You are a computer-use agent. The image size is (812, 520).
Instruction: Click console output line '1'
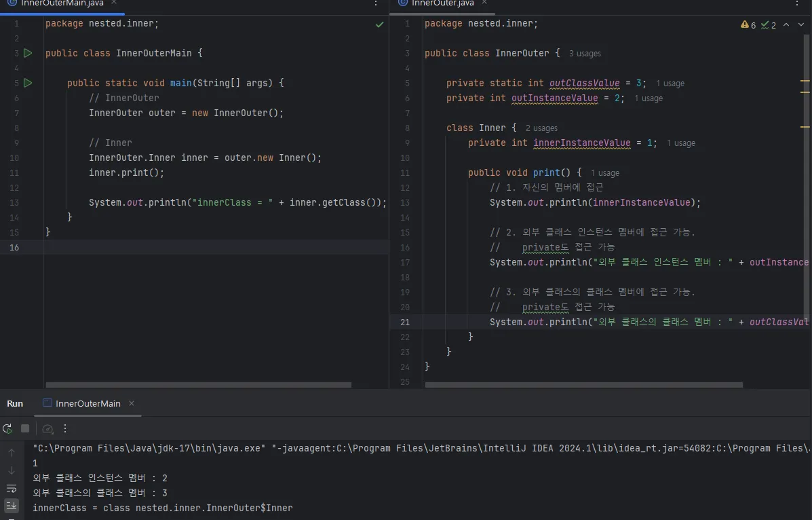tap(35, 463)
